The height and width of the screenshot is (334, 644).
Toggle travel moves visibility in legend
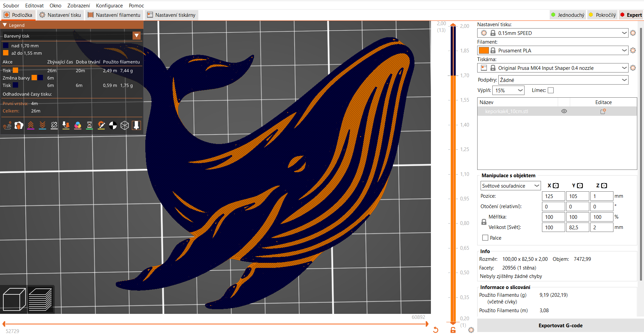click(7, 126)
